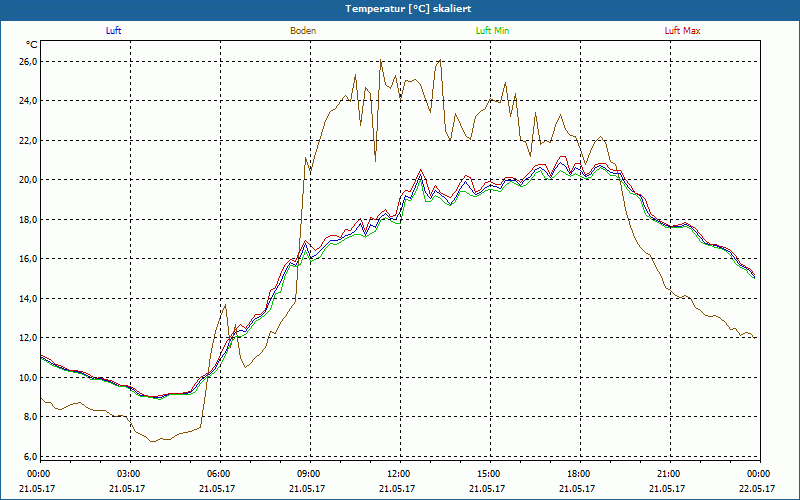Click the green Luft Min legend label

(x=492, y=31)
